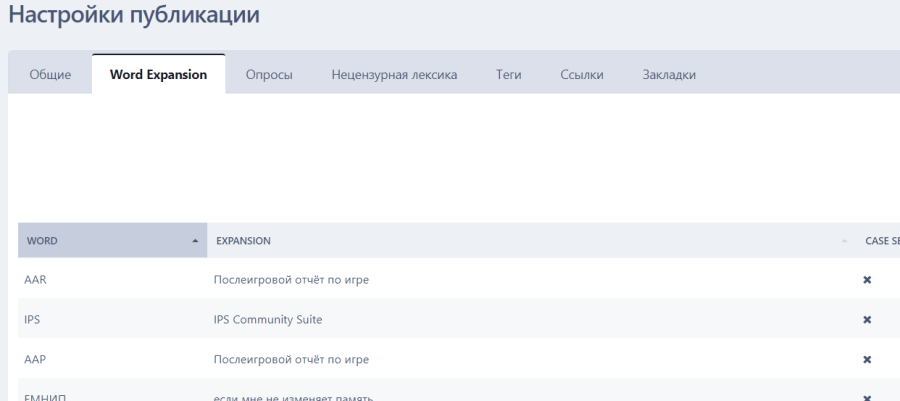Click the X icon in the AAR row

[867, 280]
